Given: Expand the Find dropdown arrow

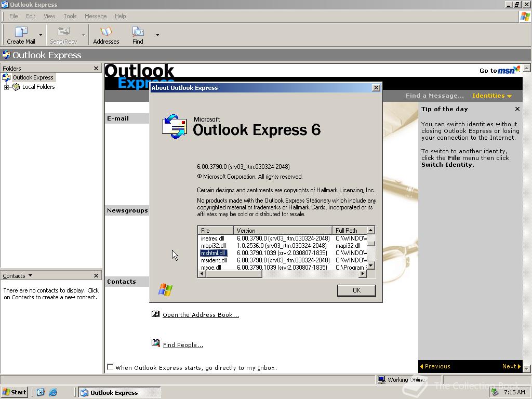Looking at the screenshot, I should click(x=157, y=35).
